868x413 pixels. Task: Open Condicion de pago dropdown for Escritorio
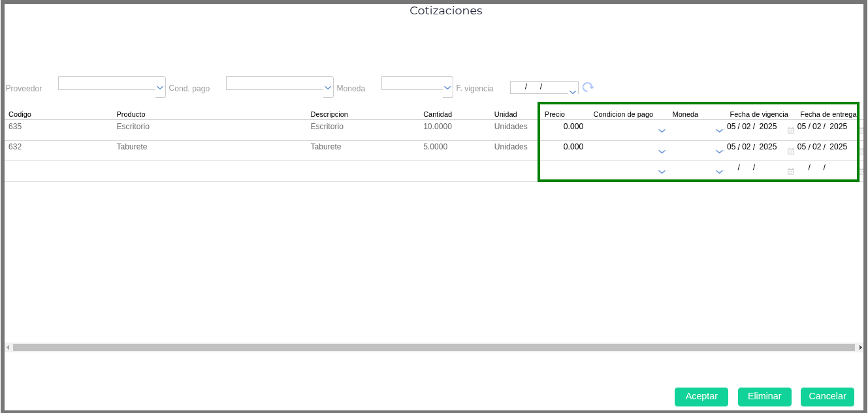click(662, 130)
